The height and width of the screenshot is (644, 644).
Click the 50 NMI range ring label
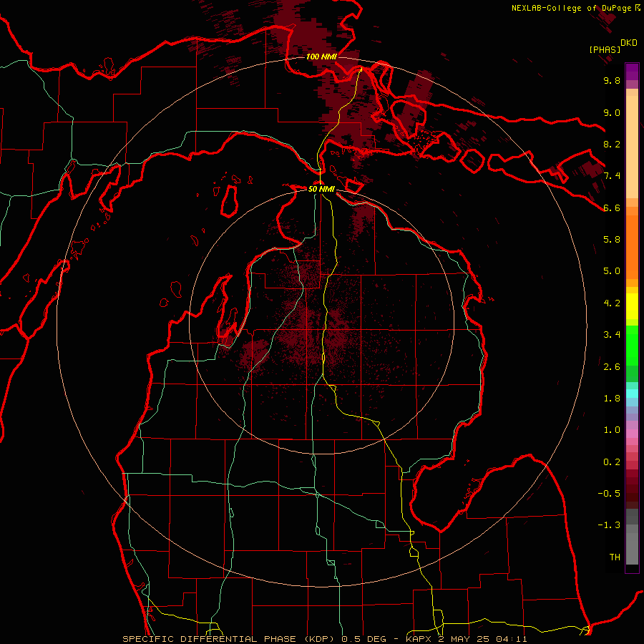coord(321,189)
